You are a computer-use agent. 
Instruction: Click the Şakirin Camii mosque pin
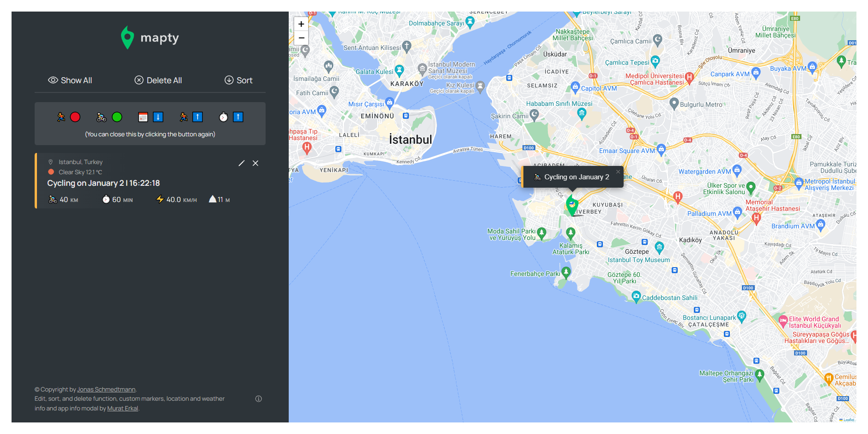click(534, 115)
